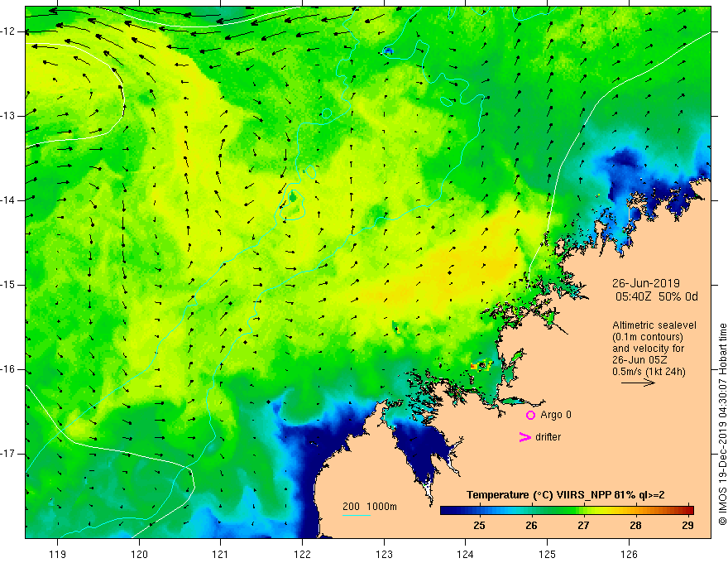Click the 200 1000m depth label
This screenshot has height=563, width=728.
(x=370, y=507)
